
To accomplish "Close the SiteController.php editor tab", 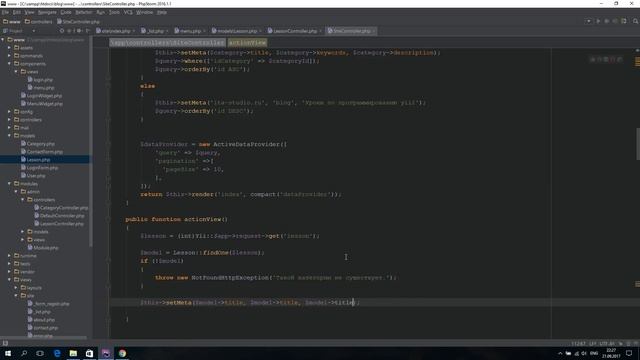I will pos(373,31).
